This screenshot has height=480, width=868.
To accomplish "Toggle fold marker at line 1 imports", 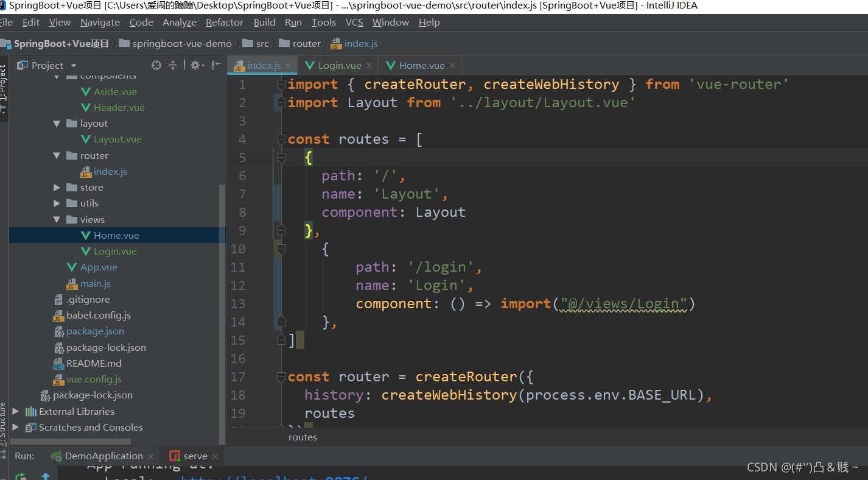I will point(281,85).
